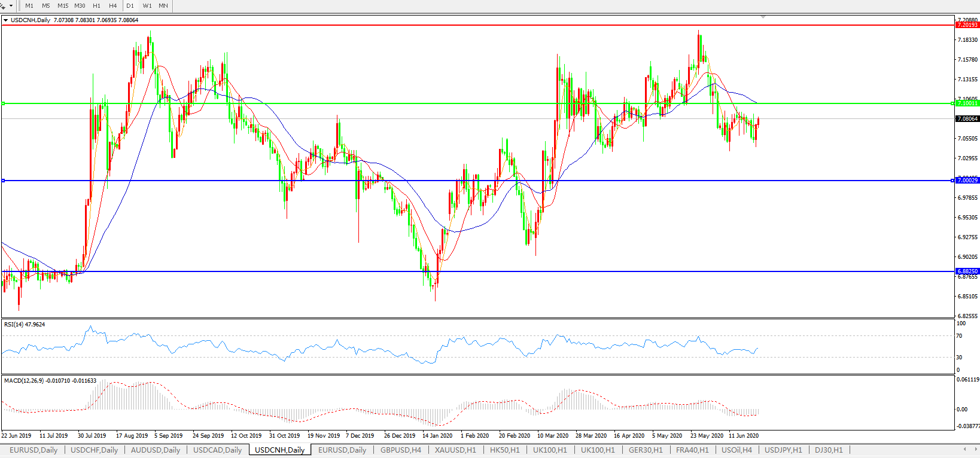This screenshot has width=980, height=458.
Task: Click the RSI(14) indicator label
Action: [x=24, y=325]
